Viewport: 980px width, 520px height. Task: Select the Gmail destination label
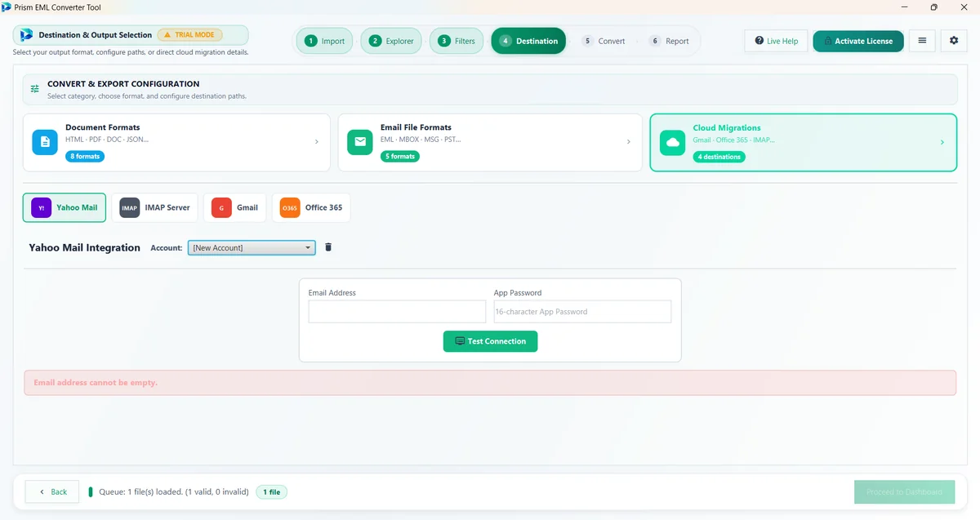[x=247, y=207]
